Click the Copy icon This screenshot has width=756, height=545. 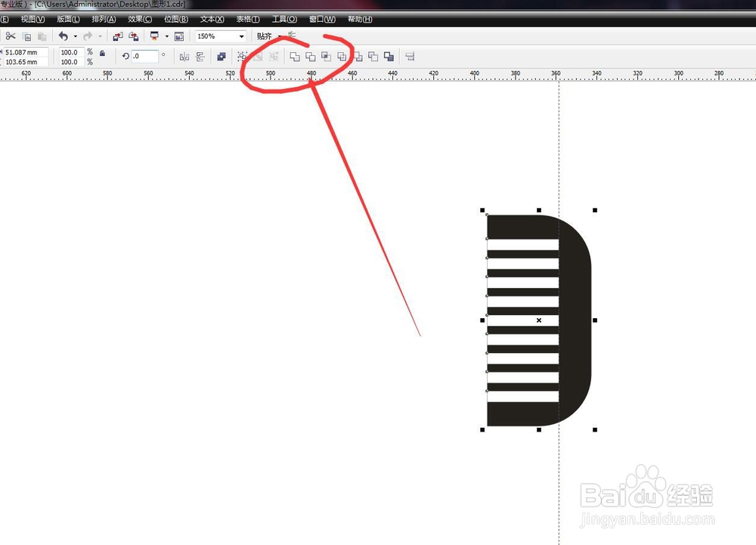click(x=27, y=36)
